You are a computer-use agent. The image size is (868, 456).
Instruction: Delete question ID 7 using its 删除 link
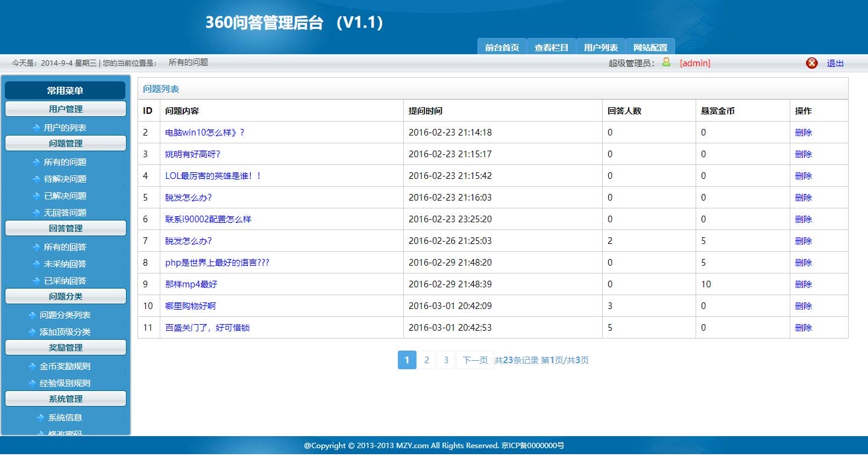click(804, 240)
